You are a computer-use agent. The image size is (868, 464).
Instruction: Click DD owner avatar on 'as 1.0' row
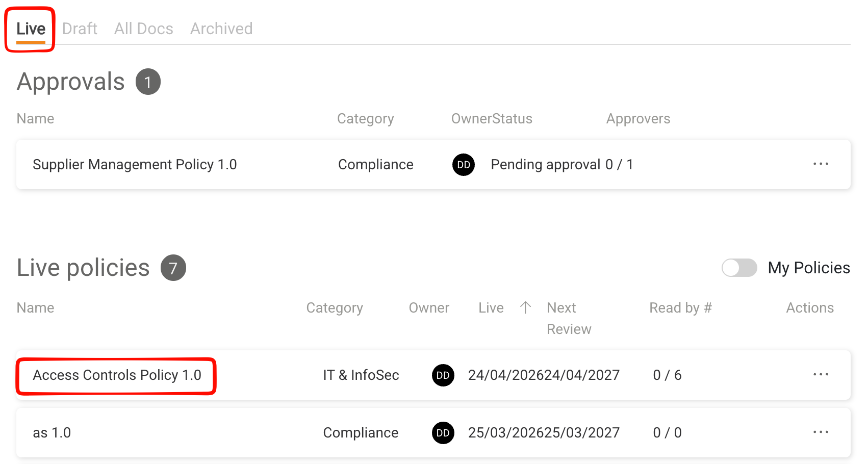click(x=443, y=433)
